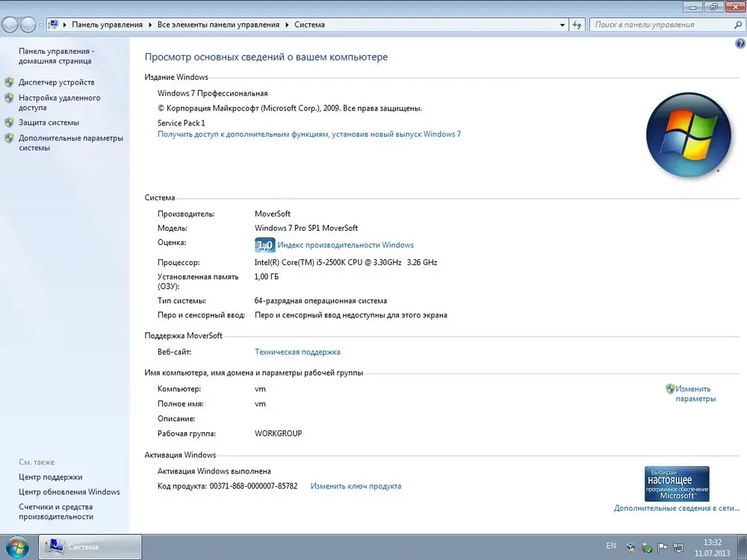Screen dimensions: 747x560
Task: Click the Windows Start orb button
Action: [16, 547]
